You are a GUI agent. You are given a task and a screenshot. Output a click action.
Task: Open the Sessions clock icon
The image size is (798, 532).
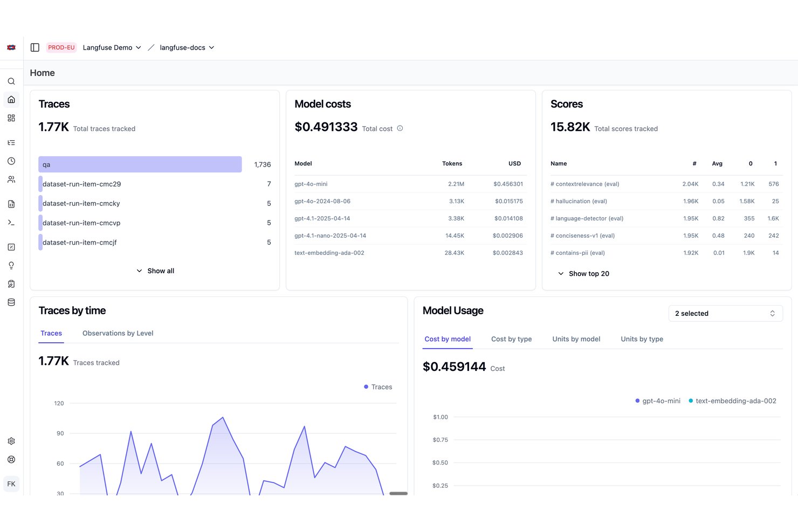pos(11,161)
